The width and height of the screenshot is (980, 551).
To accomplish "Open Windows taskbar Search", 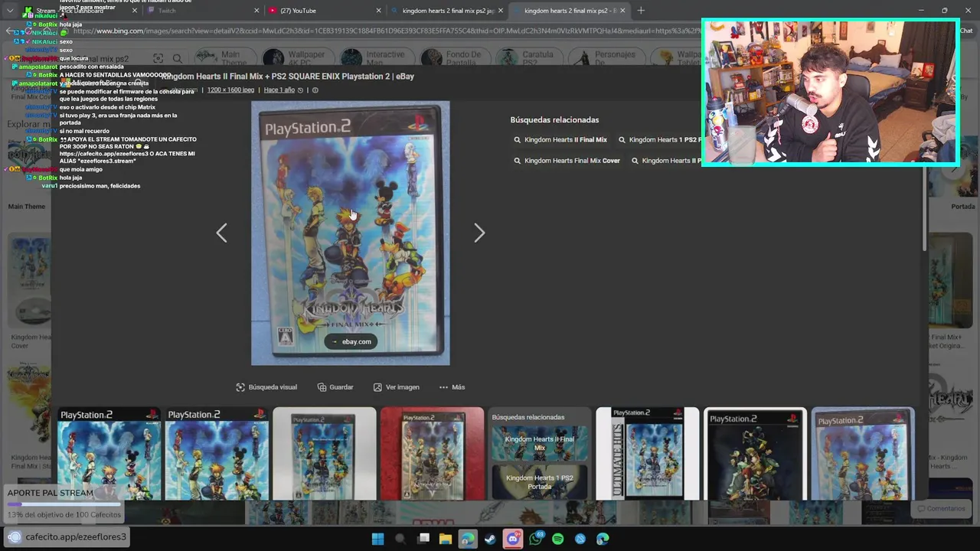I will pos(400,540).
